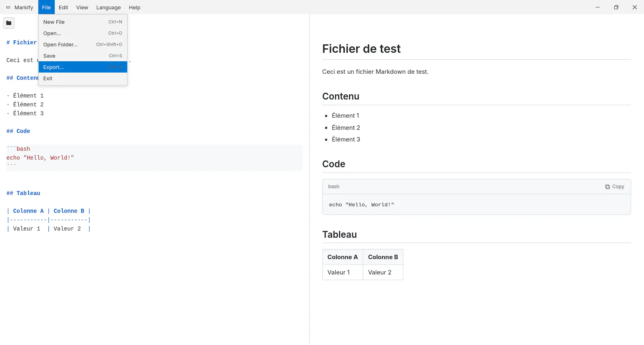Click the '| Colonne A | Colonne B |' editor line
The image size is (644, 345).
49,211
